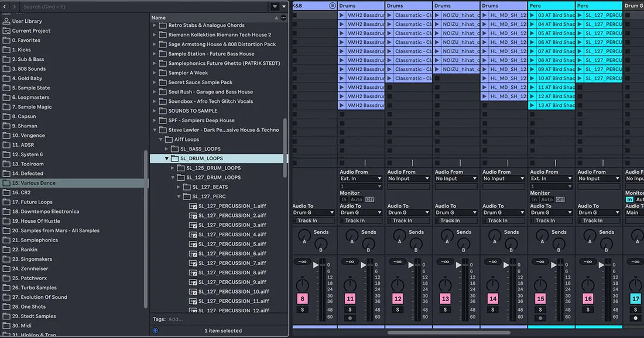Image resolution: width=644 pixels, height=338 pixels.
Task: Solo track 12
Action: coord(398,310)
